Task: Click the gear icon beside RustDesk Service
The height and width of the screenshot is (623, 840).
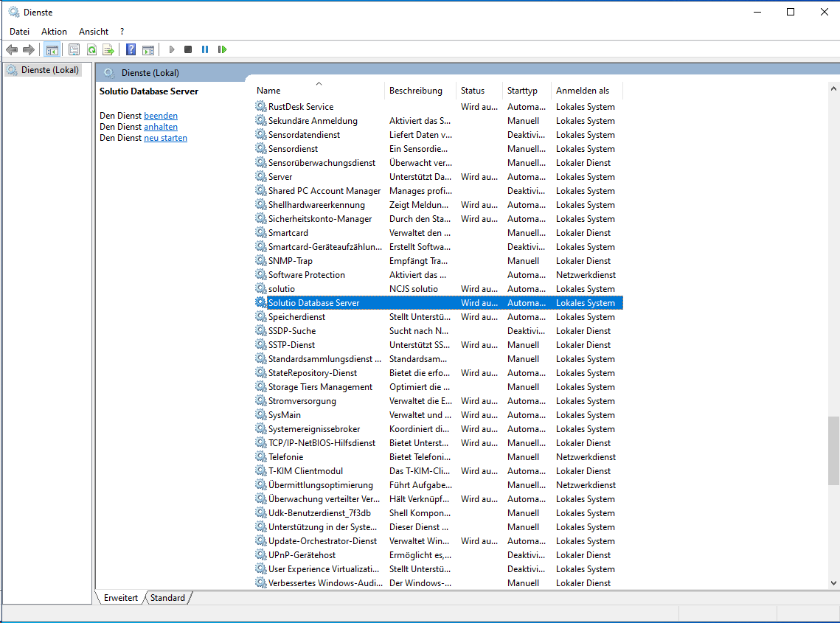Action: [260, 107]
